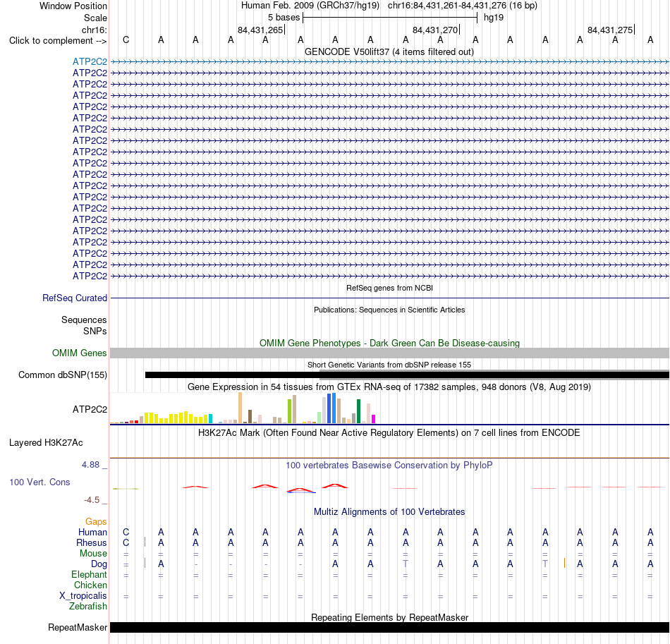Click the Human Feb. 2009 (GRCh37/hg19) text
This screenshot has width=670, height=644.
point(310,6)
